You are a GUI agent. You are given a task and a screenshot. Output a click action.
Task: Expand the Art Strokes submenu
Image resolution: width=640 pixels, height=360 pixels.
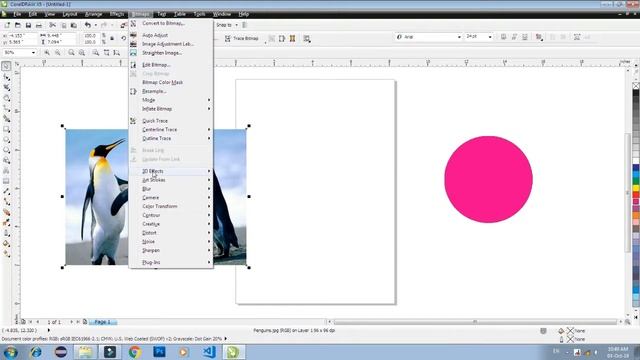[x=171, y=180]
